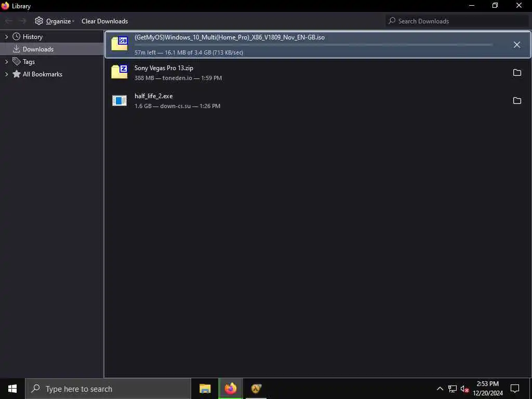Viewport: 532px width, 399px height.
Task: Open the Windows Start menu
Action: pyautogui.click(x=12, y=389)
